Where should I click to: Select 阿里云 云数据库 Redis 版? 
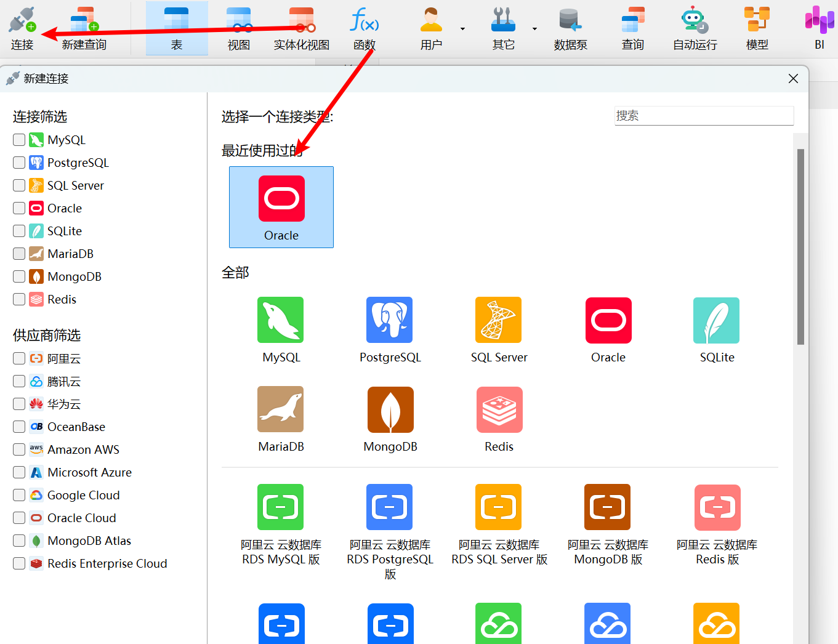[x=717, y=525]
